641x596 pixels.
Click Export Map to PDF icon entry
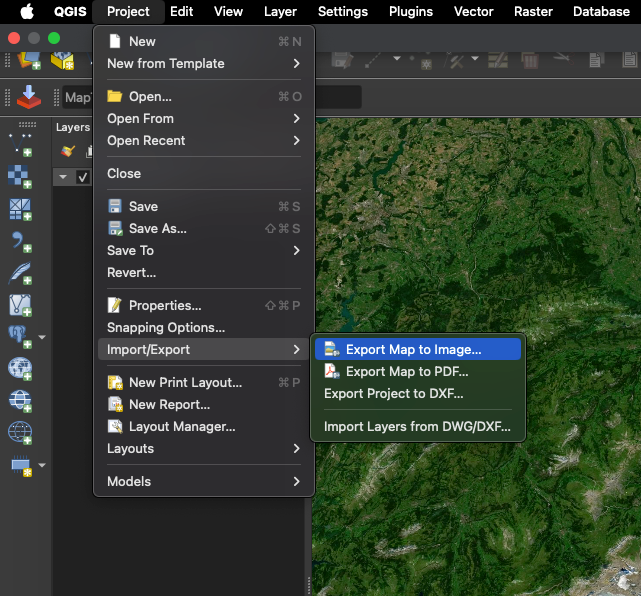click(x=332, y=371)
